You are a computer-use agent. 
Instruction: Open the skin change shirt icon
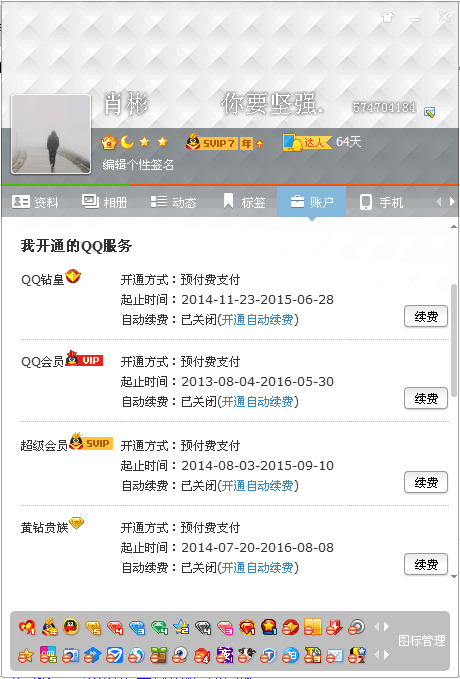point(387,17)
